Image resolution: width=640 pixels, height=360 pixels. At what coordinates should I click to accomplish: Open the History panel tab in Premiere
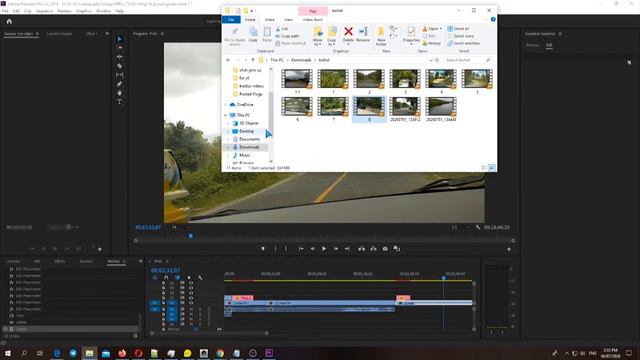(113, 261)
